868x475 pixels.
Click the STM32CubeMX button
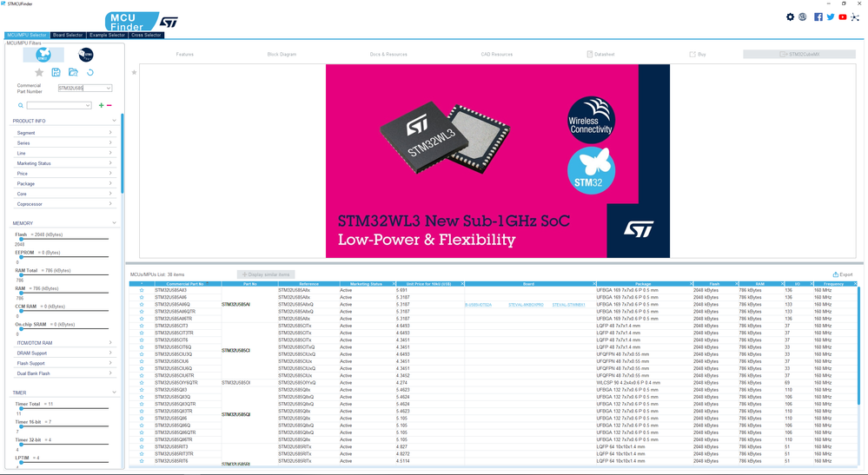(799, 54)
